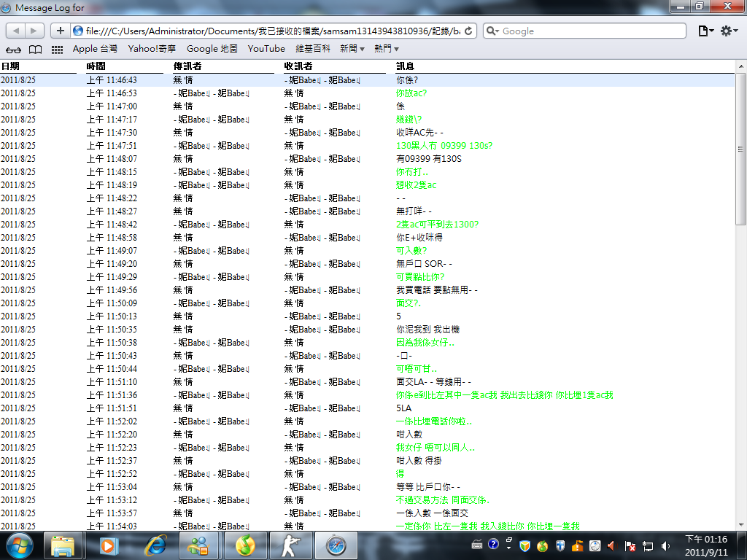The width and height of the screenshot is (747, 560).
Task: Open Windows Media Player taskbar icon
Action: point(108,545)
